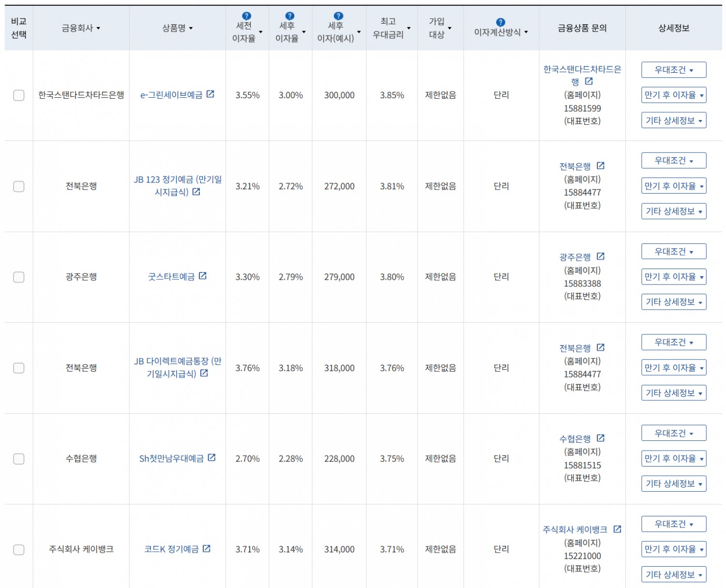Viewport: 726px width, 588px height.
Task: Click external icon by 전북은행 inquiry link, JB 다이렉트 row
Action: 601,347
